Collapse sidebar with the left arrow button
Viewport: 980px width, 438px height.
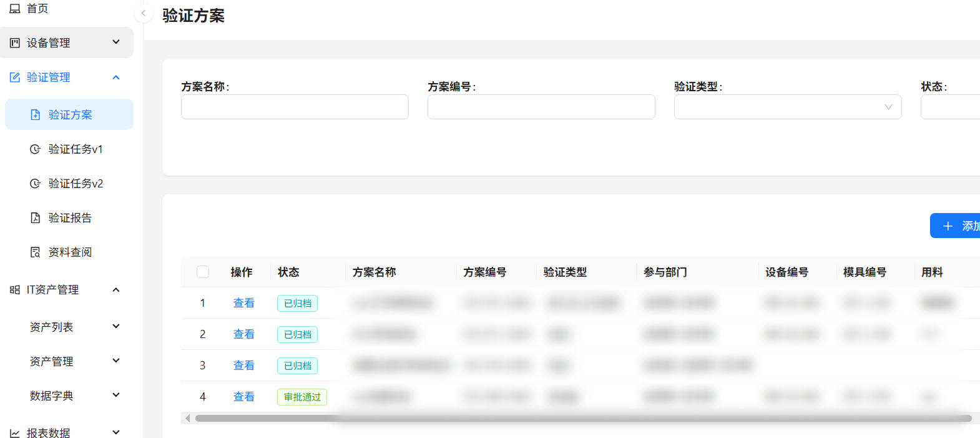point(144,13)
